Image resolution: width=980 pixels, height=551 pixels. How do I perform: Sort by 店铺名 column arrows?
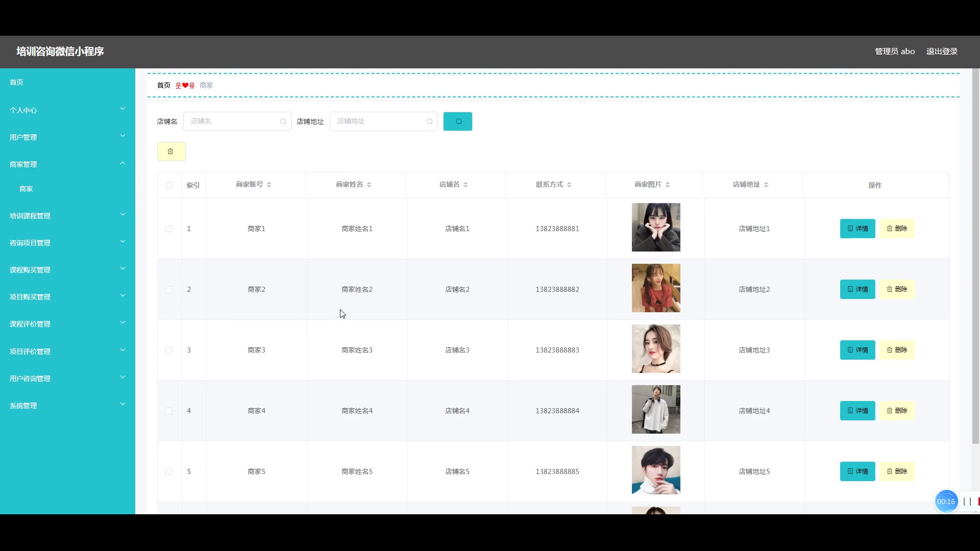tap(465, 185)
